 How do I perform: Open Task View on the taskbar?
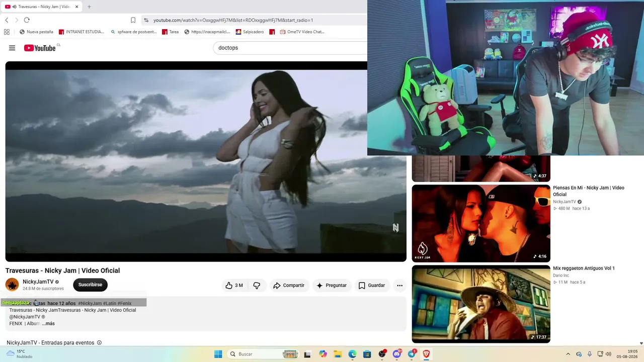307,354
